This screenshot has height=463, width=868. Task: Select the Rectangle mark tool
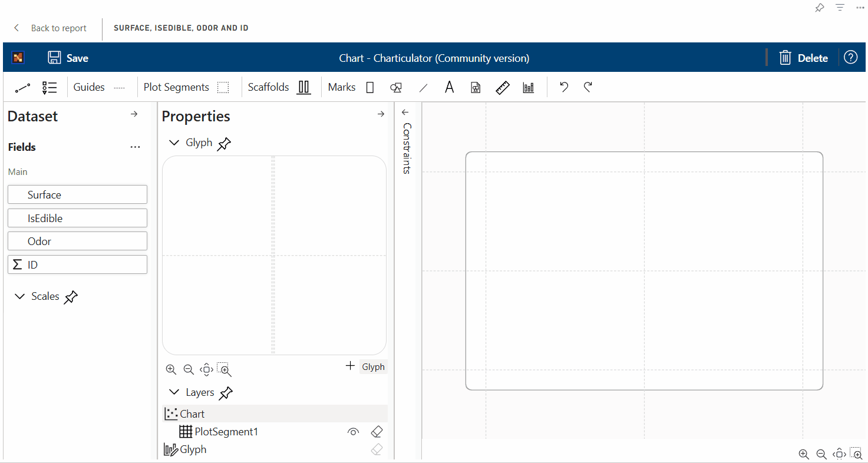pos(370,87)
